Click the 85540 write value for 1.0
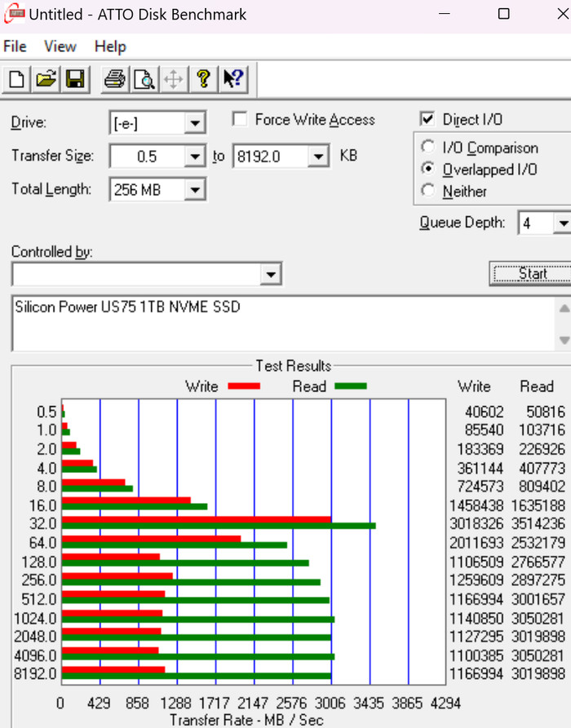The width and height of the screenshot is (571, 728). tap(484, 430)
